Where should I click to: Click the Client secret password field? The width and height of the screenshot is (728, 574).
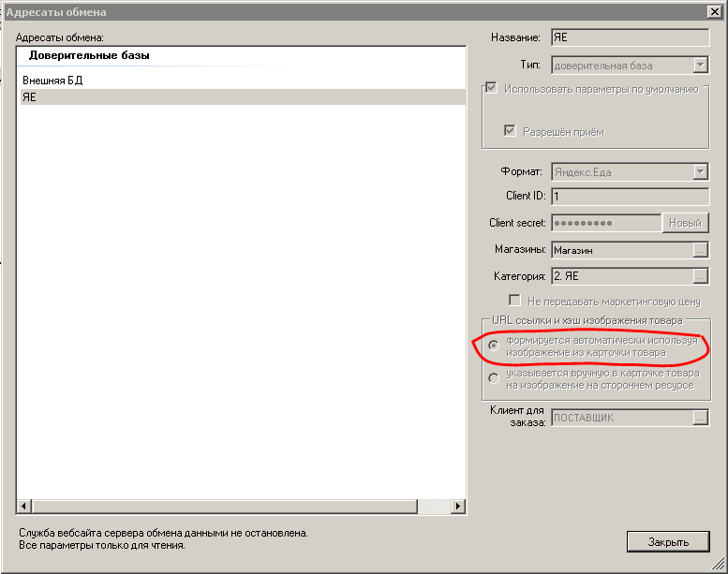(x=606, y=223)
